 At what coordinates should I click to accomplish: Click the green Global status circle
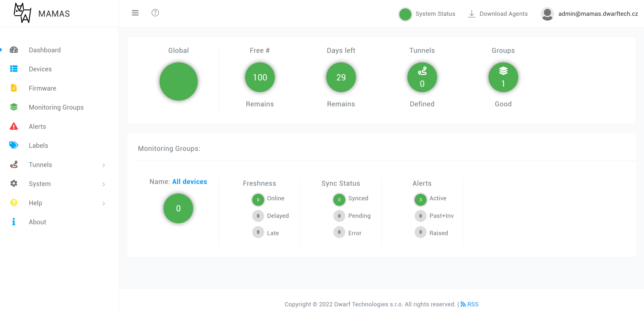[178, 81]
